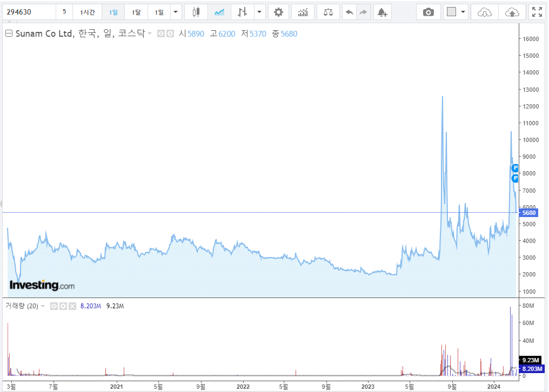Screen dimensions: 549x392
Task: Click the 10000 price axis label
Action: point(531,140)
